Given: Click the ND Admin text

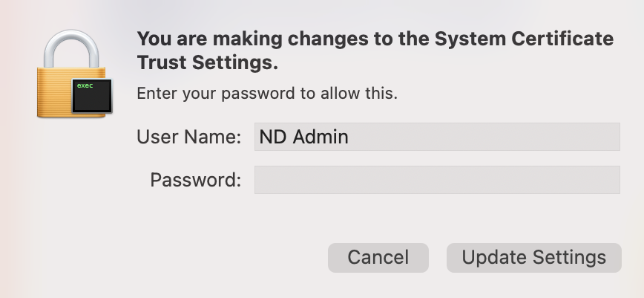Looking at the screenshot, I should point(303,137).
